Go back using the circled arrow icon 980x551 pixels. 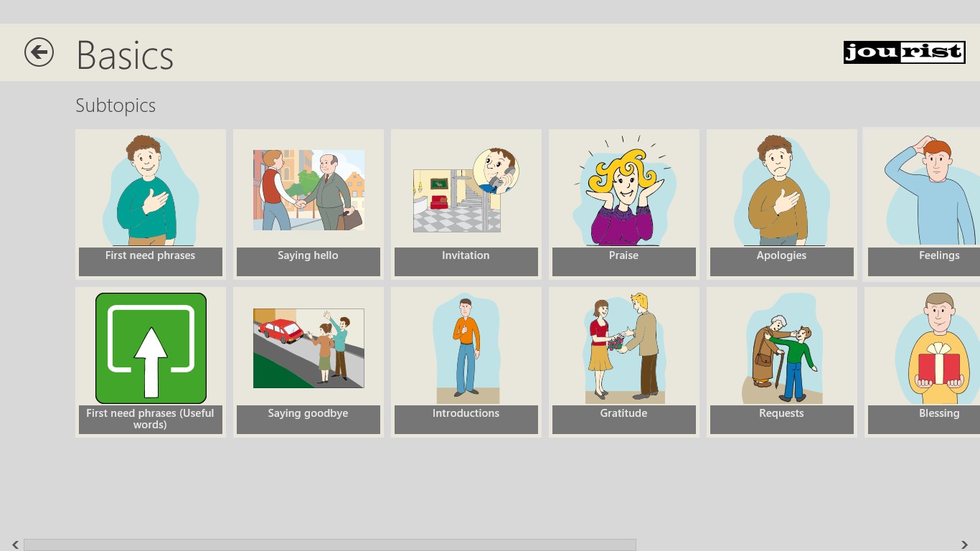pyautogui.click(x=39, y=52)
